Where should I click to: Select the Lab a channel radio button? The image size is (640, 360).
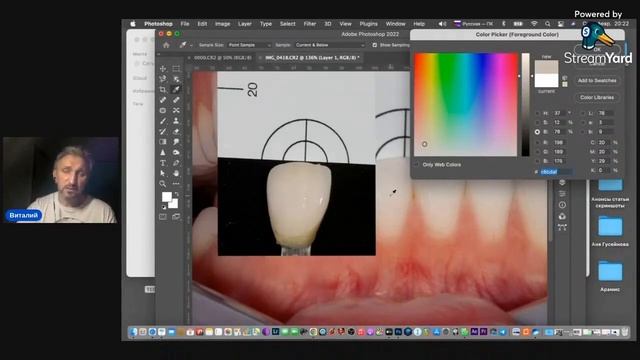[582, 122]
